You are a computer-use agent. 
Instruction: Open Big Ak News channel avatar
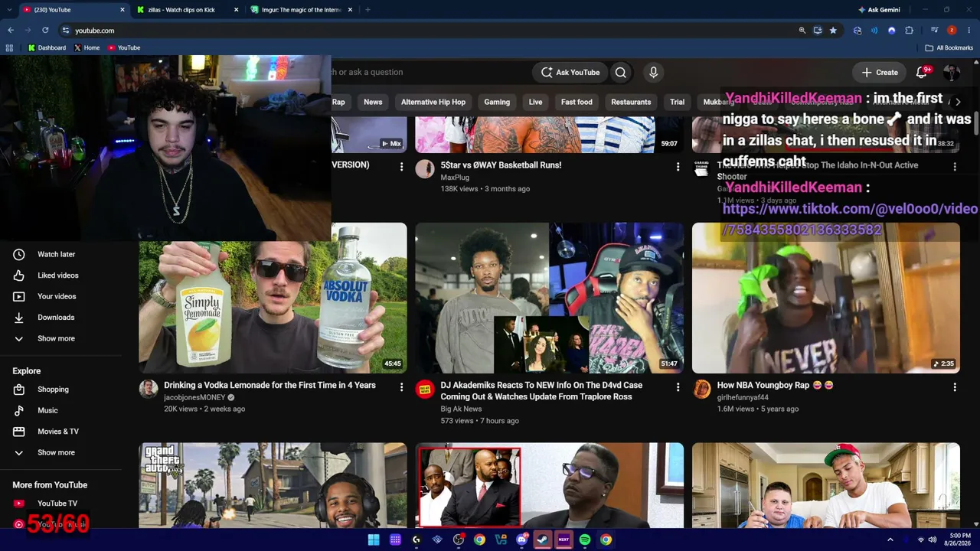pyautogui.click(x=425, y=390)
